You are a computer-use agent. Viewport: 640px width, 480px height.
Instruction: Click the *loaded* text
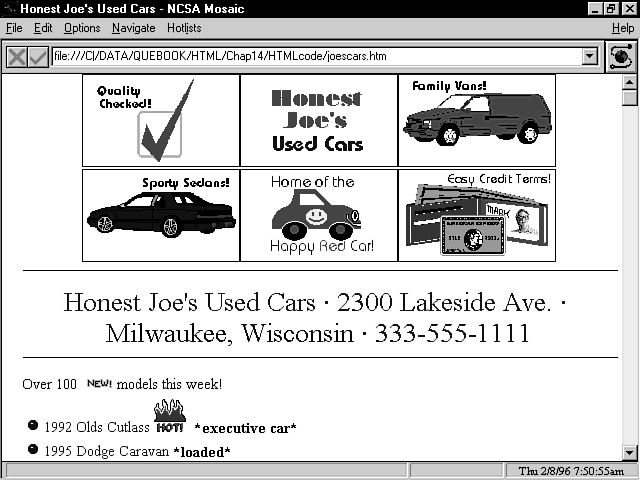point(202,452)
